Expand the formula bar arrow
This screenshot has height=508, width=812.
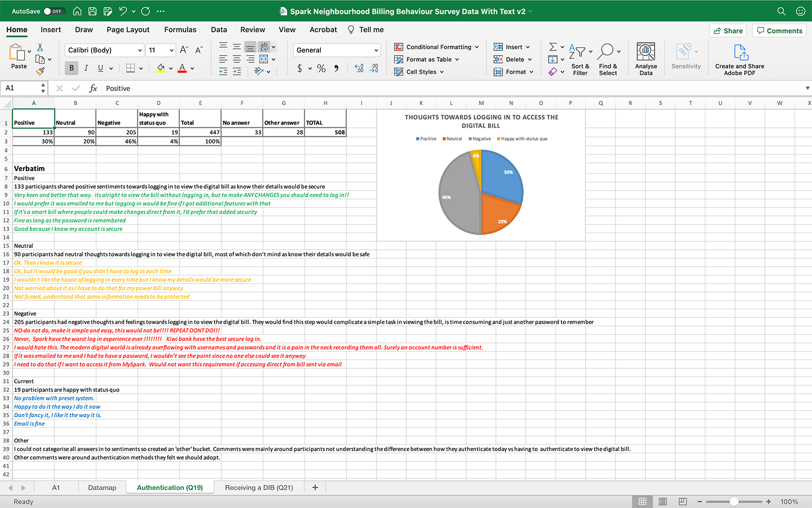pyautogui.click(x=807, y=88)
